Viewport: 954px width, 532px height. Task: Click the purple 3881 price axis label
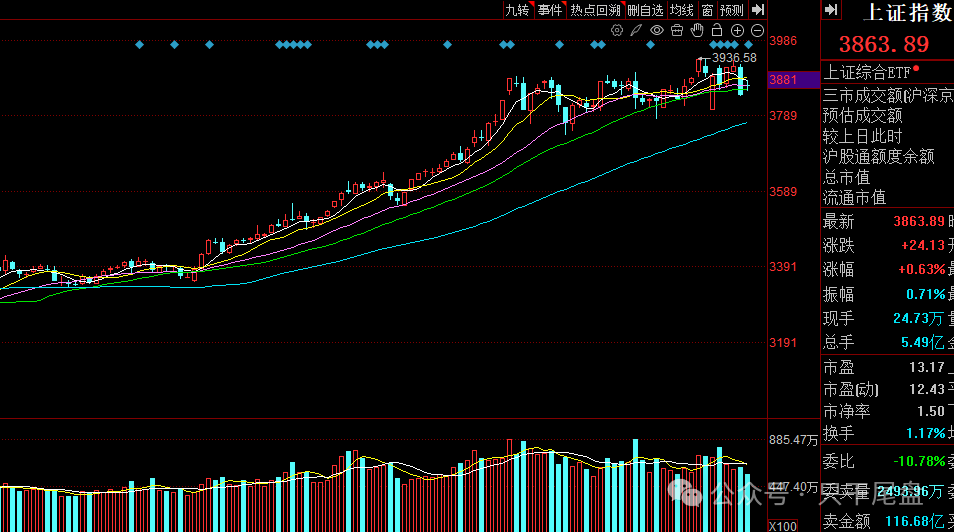784,79
